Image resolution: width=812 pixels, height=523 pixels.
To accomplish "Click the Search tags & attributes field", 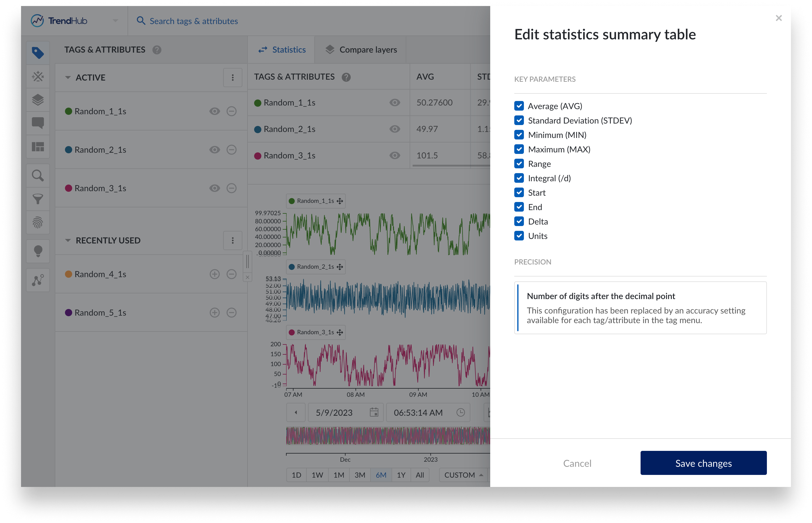I will tap(194, 21).
